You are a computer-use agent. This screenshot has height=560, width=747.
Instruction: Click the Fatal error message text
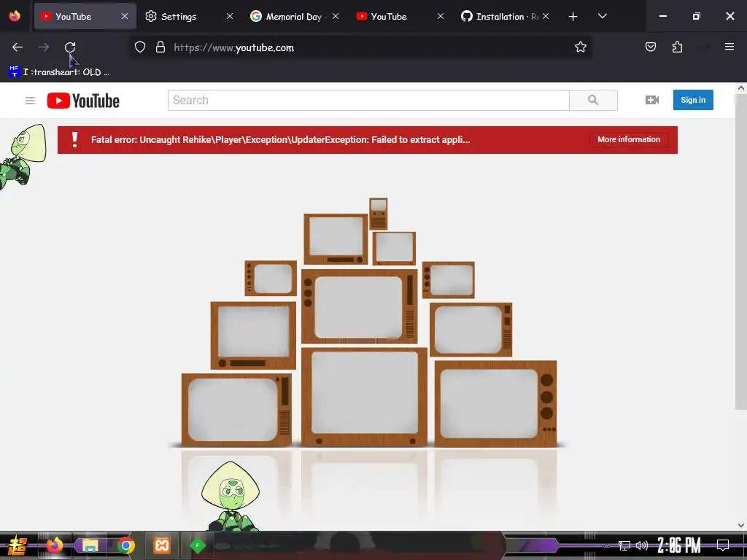coord(281,139)
